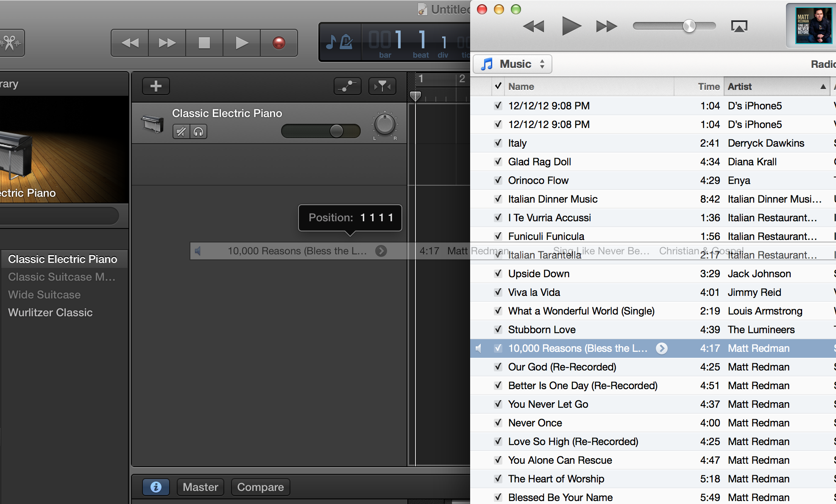Viewport: 836px width, 504px height.
Task: Click the Compare button
Action: pyautogui.click(x=260, y=487)
